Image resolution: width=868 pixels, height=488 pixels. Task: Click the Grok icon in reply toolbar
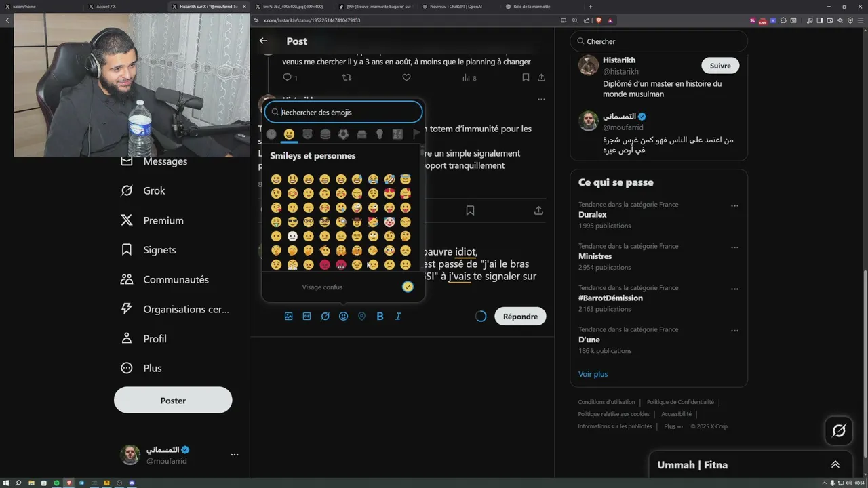click(x=325, y=316)
